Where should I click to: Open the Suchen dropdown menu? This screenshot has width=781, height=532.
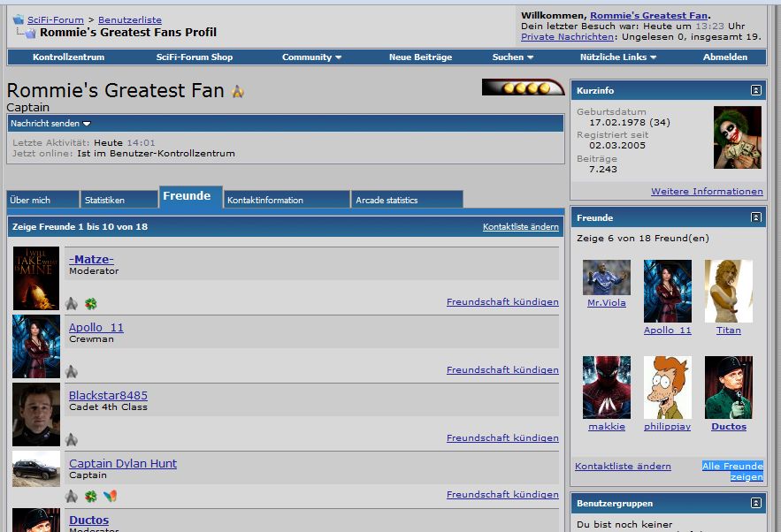(512, 57)
